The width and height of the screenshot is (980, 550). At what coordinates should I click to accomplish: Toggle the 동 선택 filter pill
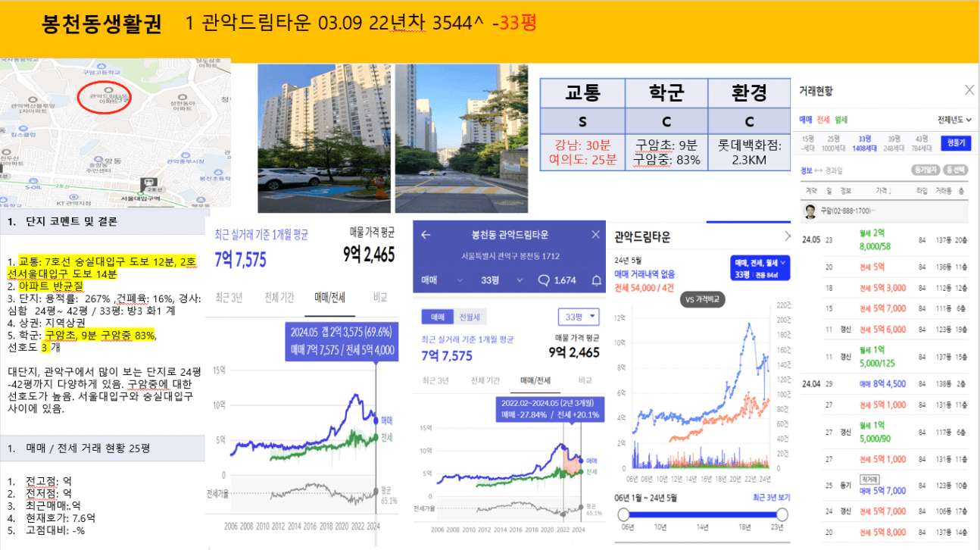(x=956, y=170)
